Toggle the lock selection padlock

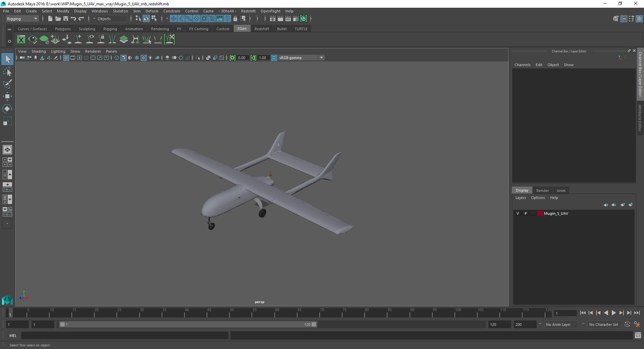tap(235, 19)
